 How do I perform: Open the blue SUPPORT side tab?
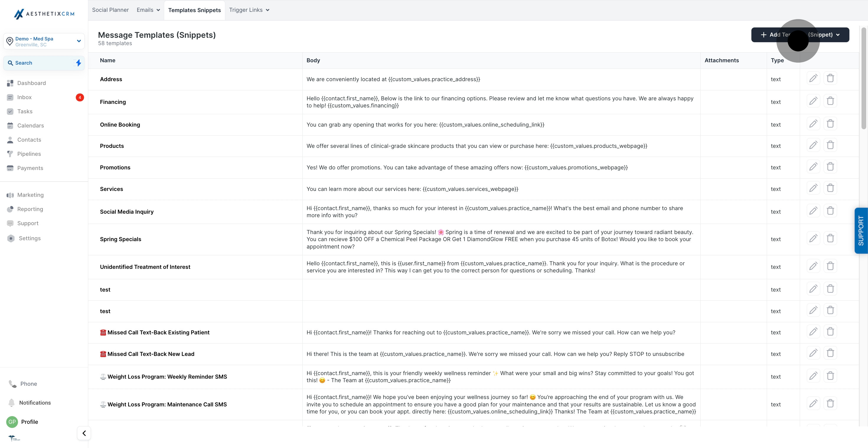(x=861, y=231)
